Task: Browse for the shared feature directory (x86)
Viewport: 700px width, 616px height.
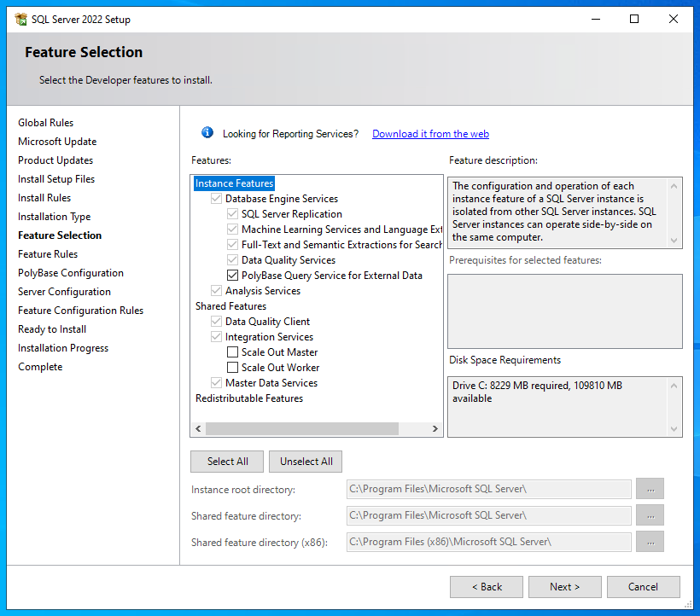Action: coord(650,542)
